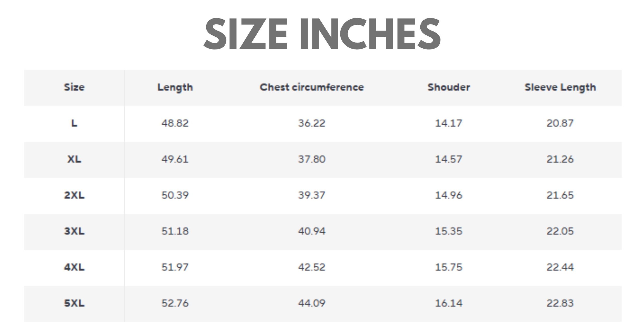Image resolution: width=644 pixels, height=322 pixels.
Task: Select the L size row label
Action: click(x=74, y=123)
